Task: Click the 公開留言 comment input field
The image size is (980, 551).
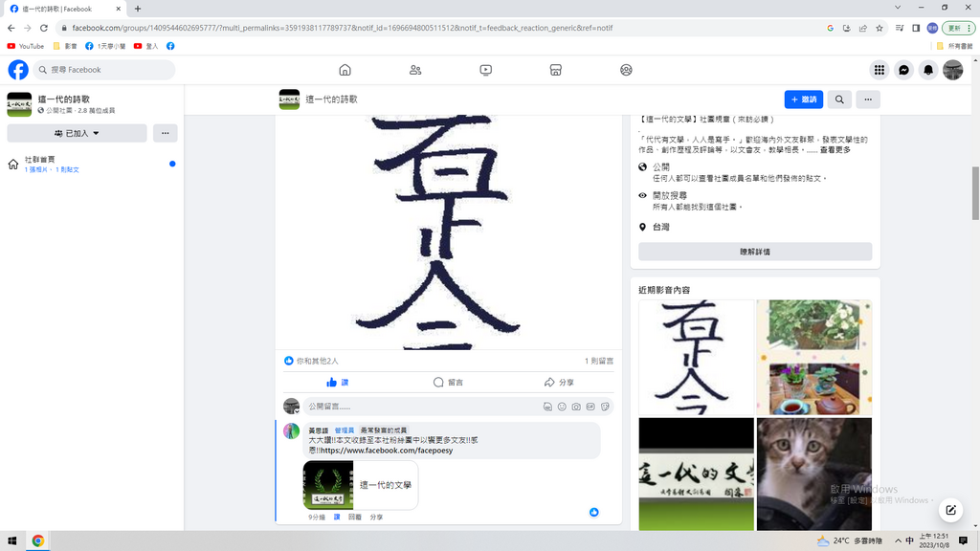Action: (x=421, y=407)
